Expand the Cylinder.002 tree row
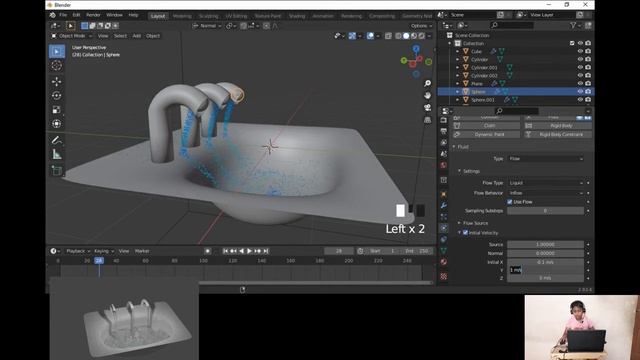 point(458,76)
